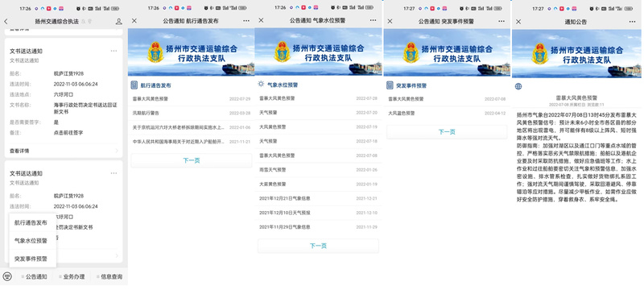
Task: Open the 信息查询 bottom menu
Action: (109, 276)
